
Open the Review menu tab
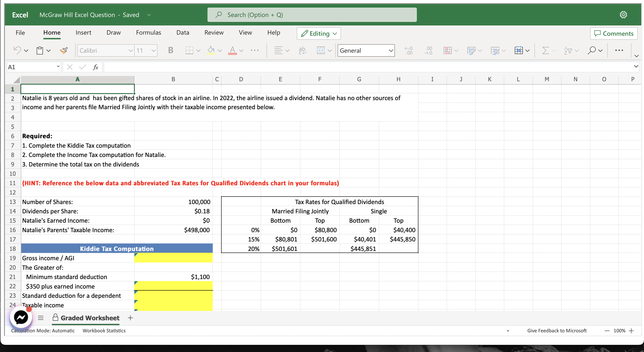point(214,32)
